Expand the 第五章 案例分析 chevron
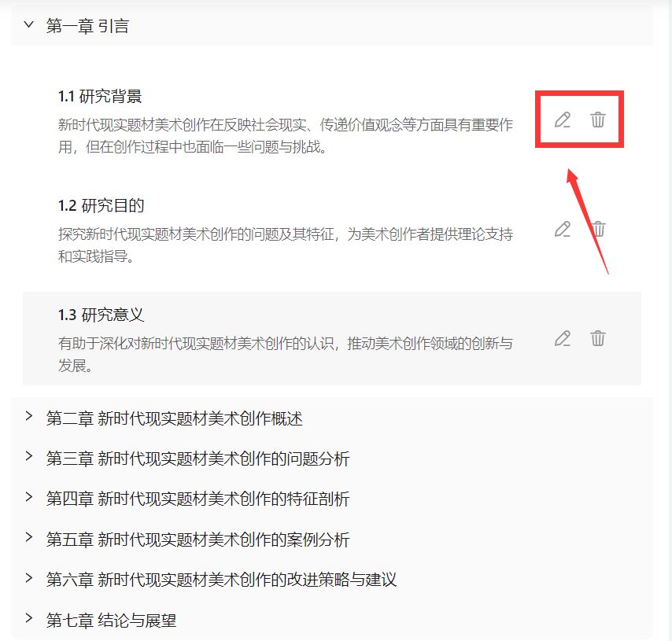The height and width of the screenshot is (641, 672). click(28, 537)
